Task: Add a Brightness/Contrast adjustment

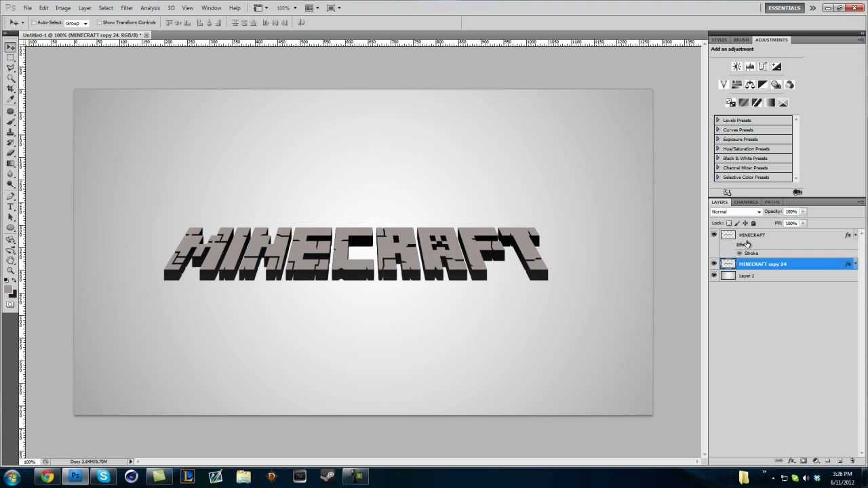Action: coord(736,66)
